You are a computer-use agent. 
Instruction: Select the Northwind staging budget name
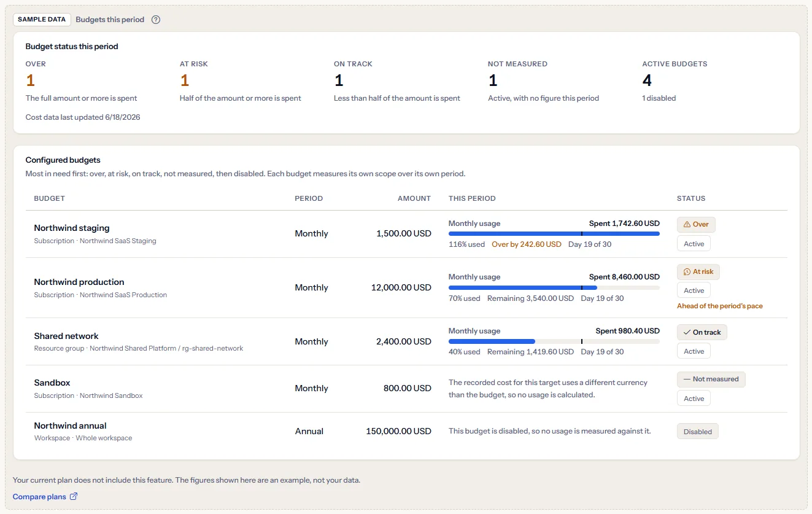click(72, 228)
